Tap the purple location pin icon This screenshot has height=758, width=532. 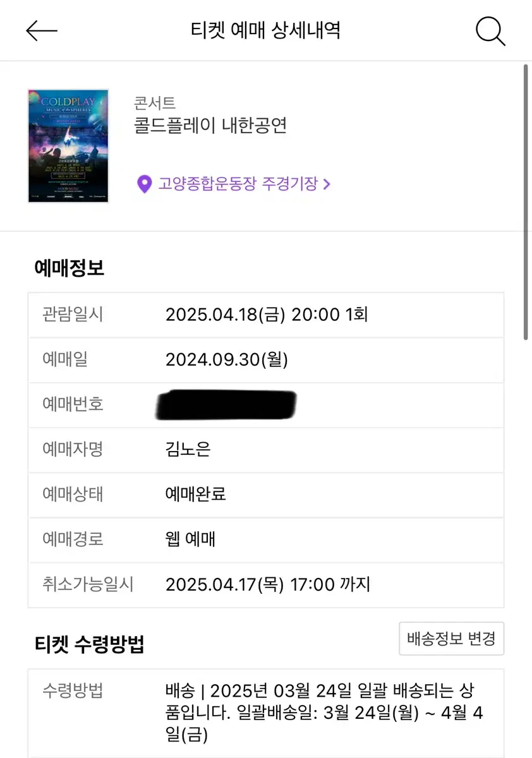coord(145,184)
